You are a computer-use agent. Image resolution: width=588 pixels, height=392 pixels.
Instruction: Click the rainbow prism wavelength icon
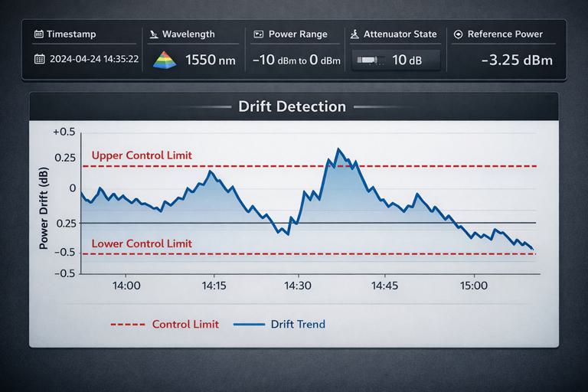(x=165, y=59)
